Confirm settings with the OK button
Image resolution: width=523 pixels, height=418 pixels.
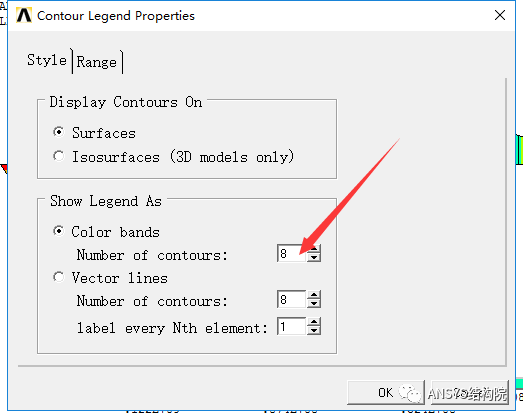click(386, 392)
